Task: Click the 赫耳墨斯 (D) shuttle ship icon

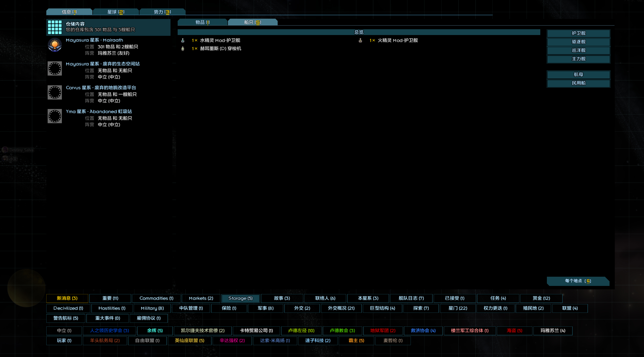Action: click(x=183, y=49)
